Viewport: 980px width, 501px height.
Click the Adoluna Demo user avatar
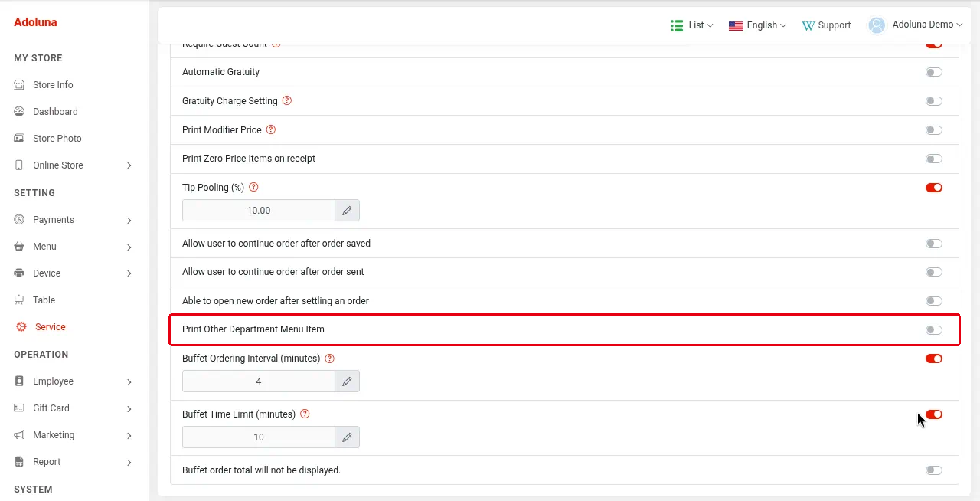coord(877,25)
